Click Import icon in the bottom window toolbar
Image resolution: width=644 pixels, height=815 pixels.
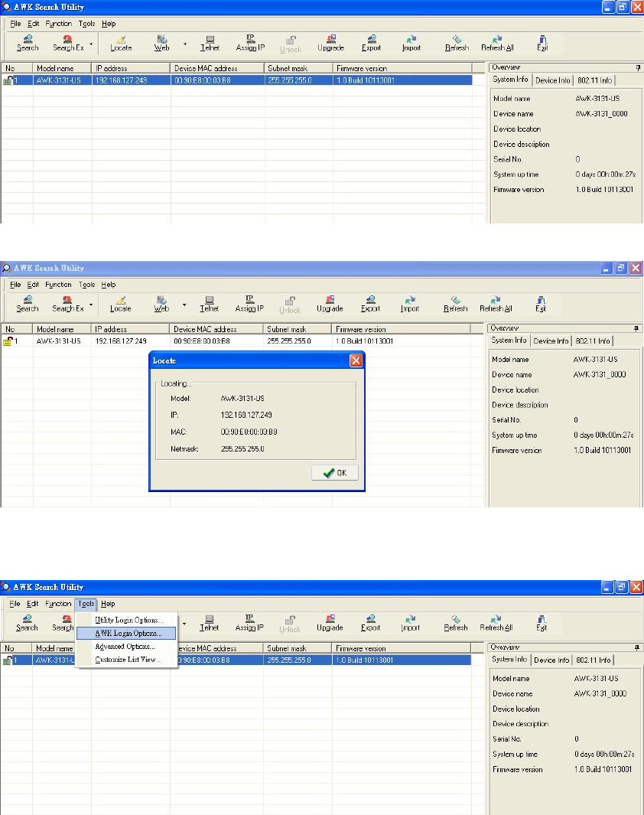pos(410,623)
